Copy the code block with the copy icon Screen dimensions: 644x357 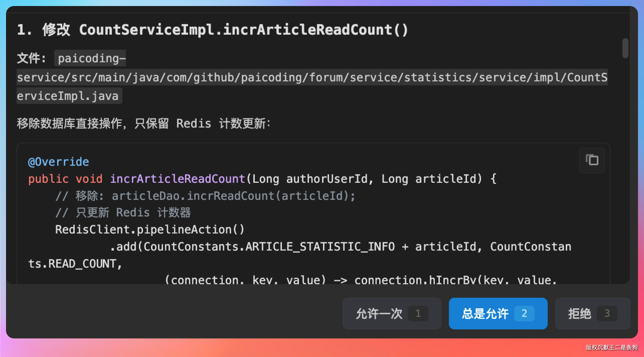(592, 160)
